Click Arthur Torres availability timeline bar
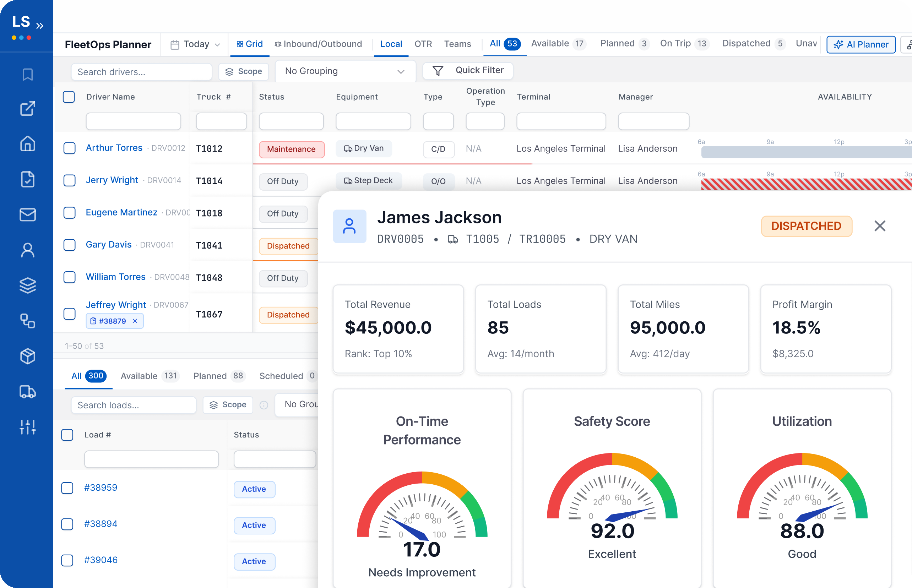This screenshot has height=588, width=912. [x=806, y=152]
